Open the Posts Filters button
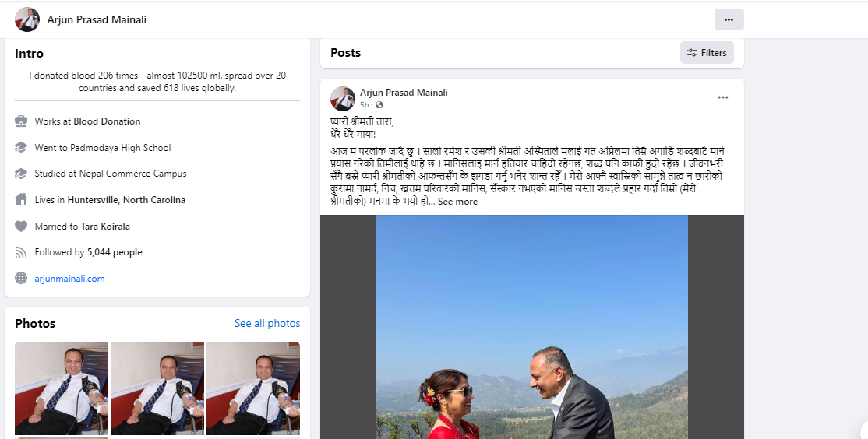Viewport: 868px width, 439px height. pos(707,52)
